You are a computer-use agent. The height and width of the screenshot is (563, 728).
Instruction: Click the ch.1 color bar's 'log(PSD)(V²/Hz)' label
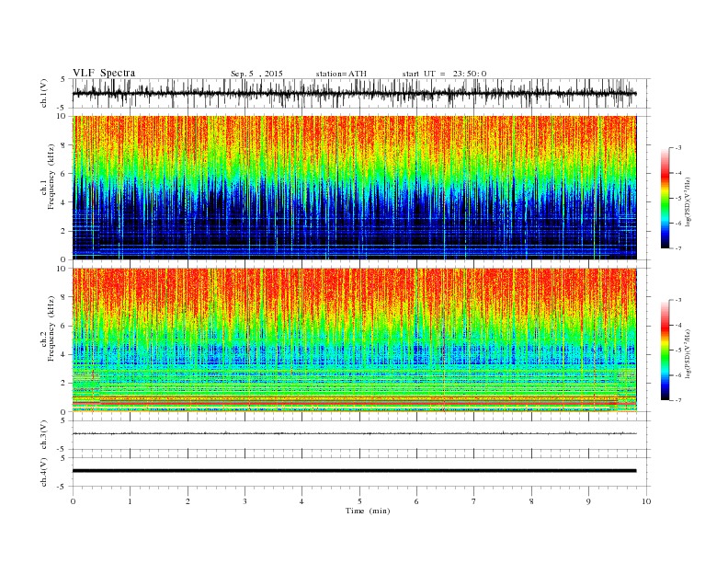tap(689, 202)
